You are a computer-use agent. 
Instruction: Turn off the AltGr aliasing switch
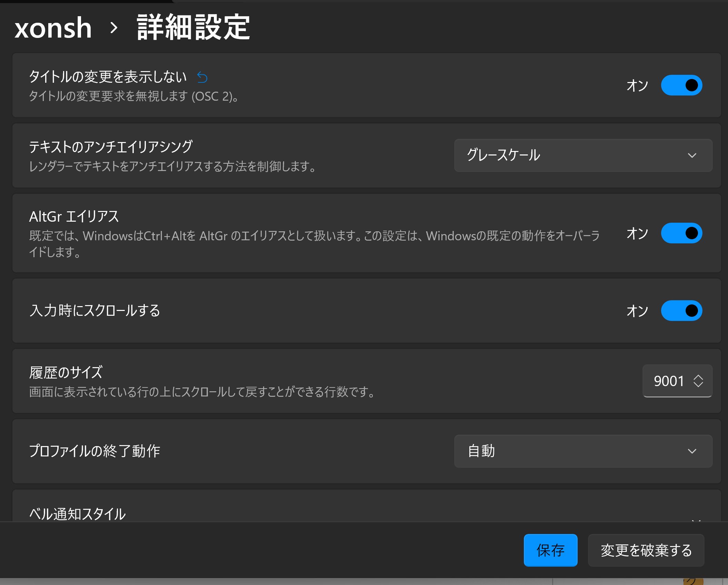coord(681,233)
